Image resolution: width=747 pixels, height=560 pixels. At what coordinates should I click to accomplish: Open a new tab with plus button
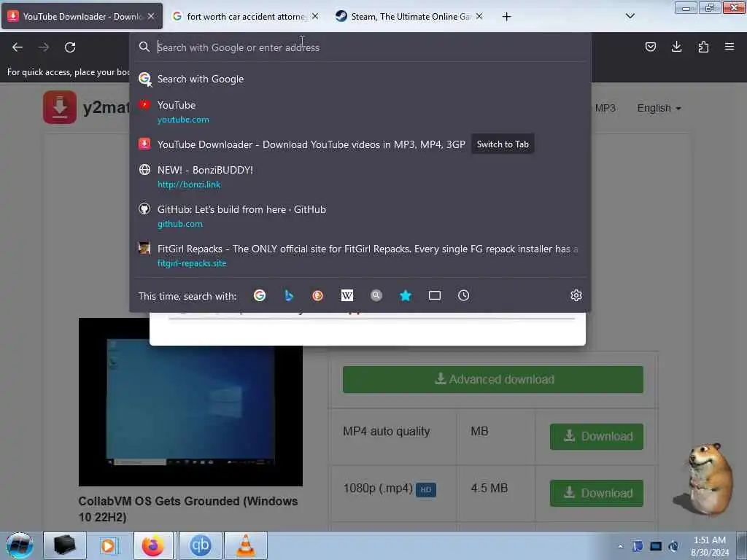click(506, 17)
